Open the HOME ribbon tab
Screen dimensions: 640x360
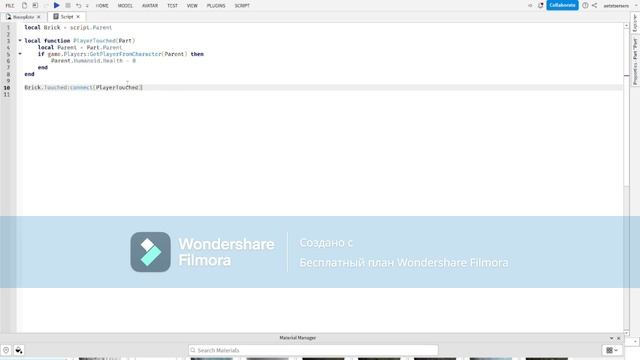[102, 6]
